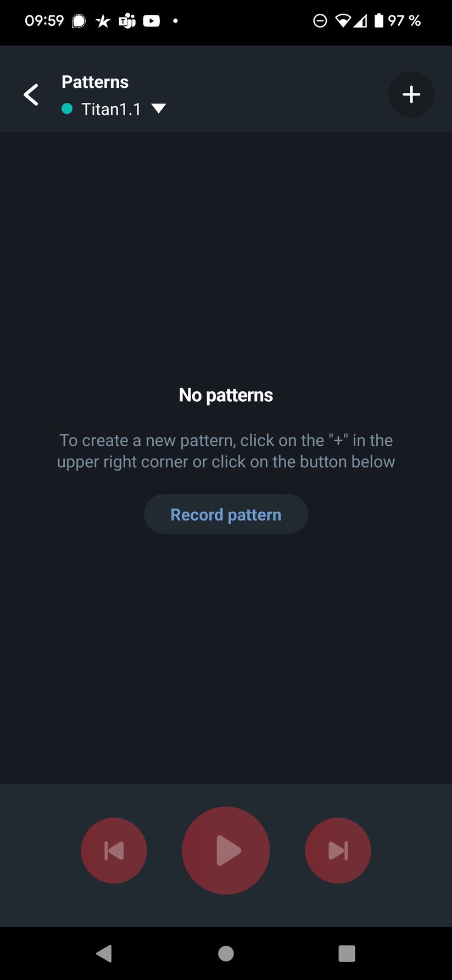
Task: Click the No patterns heading text
Action: (226, 395)
